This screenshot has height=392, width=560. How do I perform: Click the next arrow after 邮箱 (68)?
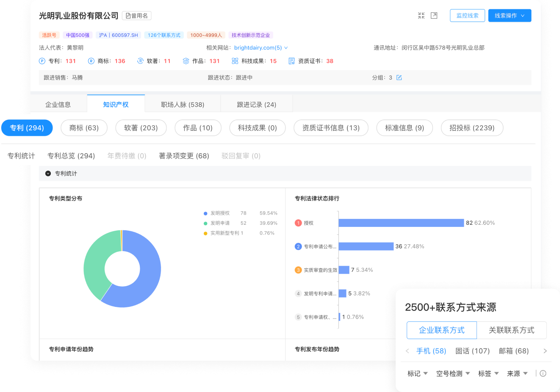[545, 351]
